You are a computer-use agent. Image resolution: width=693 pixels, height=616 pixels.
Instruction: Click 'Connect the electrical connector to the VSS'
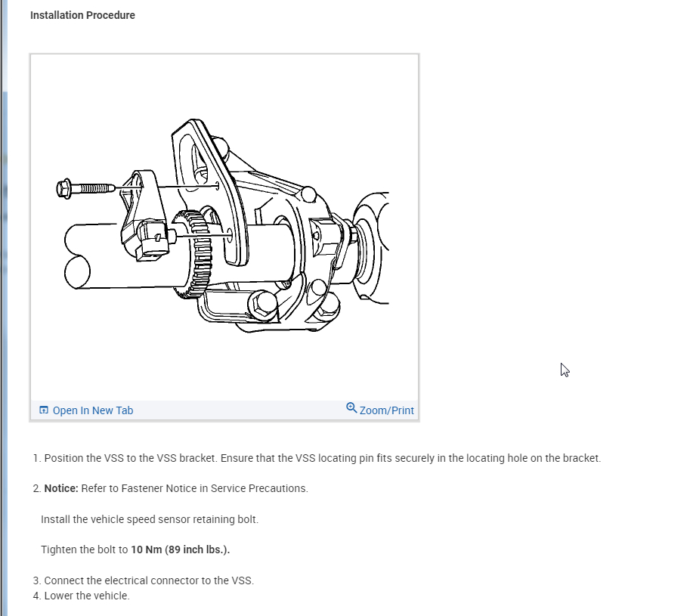[x=149, y=580]
